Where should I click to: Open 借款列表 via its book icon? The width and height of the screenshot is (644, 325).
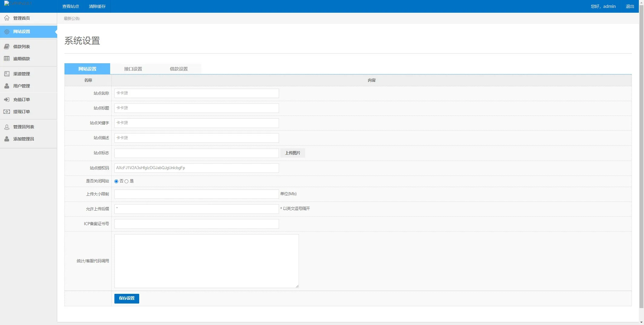click(7, 47)
